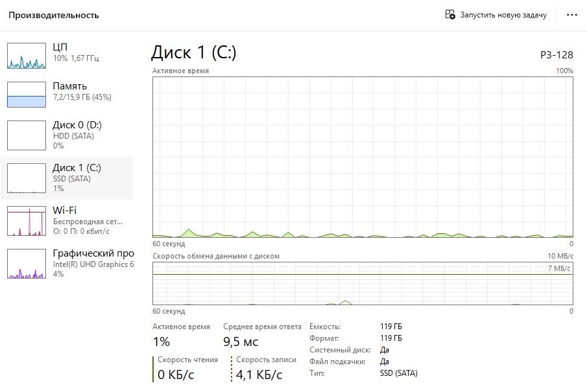Open the Диск 1 (C:) entry
The image size is (587, 392).
point(67,178)
